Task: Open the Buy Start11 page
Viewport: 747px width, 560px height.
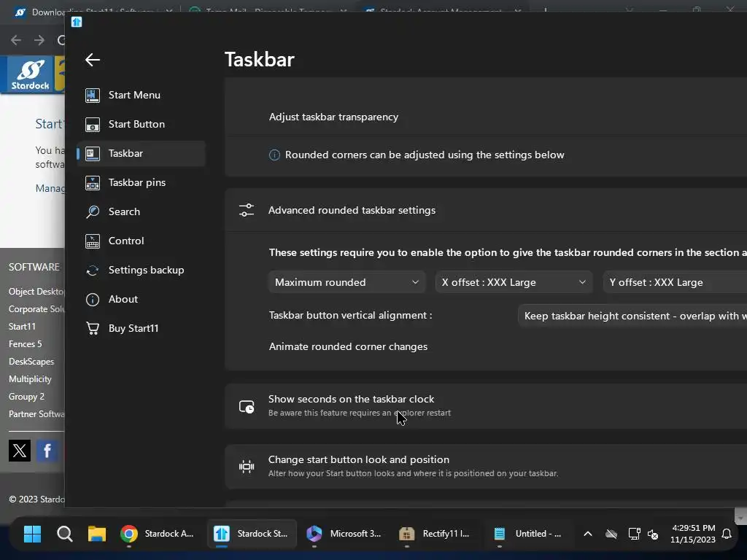Action: pos(141,328)
